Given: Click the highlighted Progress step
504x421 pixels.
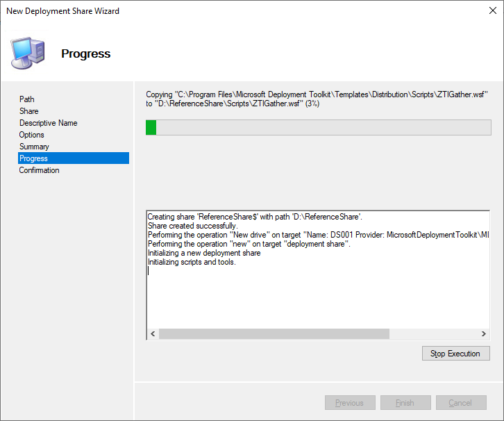Looking at the screenshot, I should click(74, 158).
